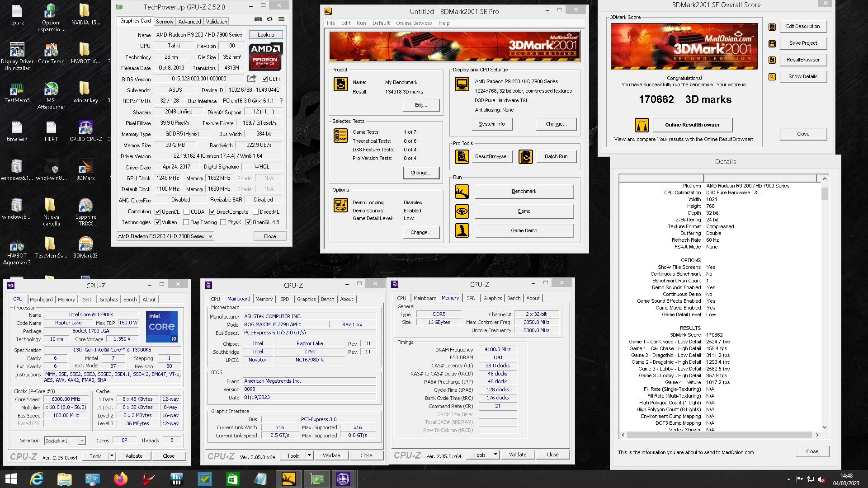Image resolution: width=868 pixels, height=488 pixels.
Task: Expand Tools dropdown arrow in CPU-Z Mainboard window
Action: coord(309,455)
